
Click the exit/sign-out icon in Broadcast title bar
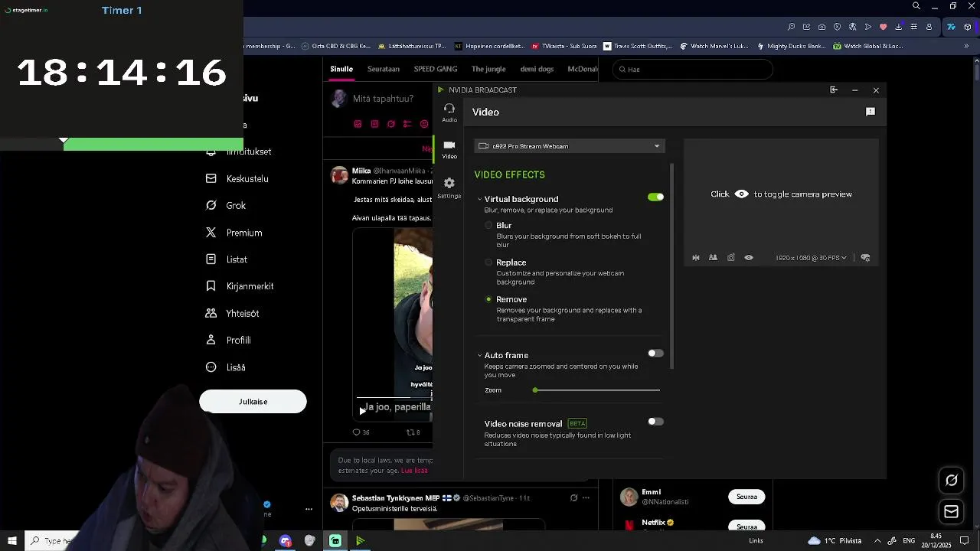(x=834, y=90)
